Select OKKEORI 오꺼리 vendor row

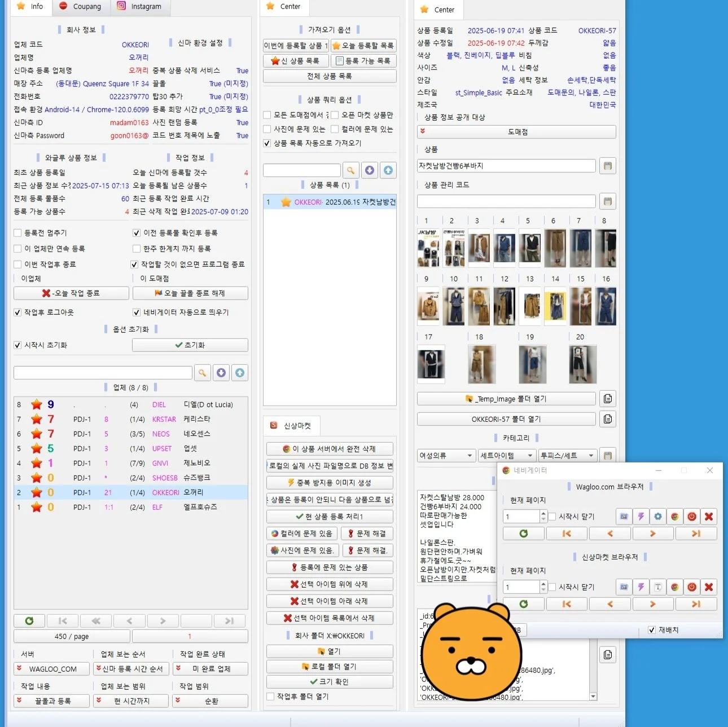[130, 492]
